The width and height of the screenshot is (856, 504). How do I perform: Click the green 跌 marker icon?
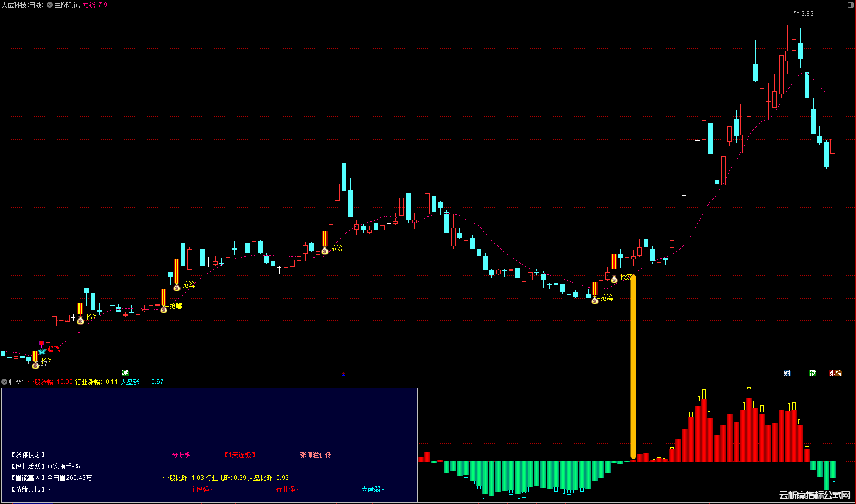click(813, 373)
